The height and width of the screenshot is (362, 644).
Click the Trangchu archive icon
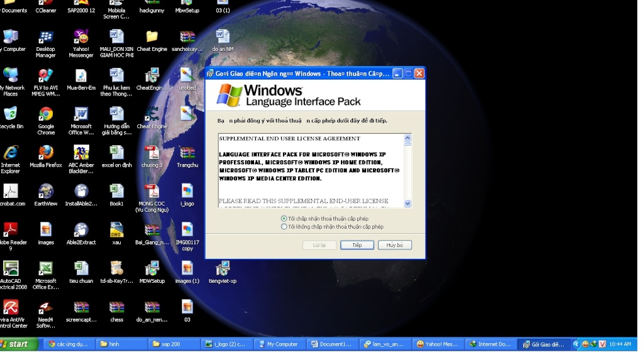click(x=187, y=156)
